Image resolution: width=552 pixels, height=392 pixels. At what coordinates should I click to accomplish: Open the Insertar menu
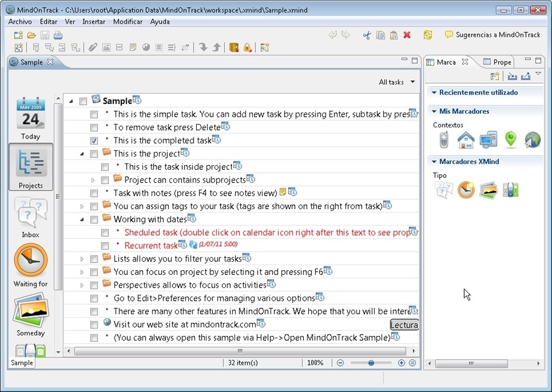pos(94,22)
